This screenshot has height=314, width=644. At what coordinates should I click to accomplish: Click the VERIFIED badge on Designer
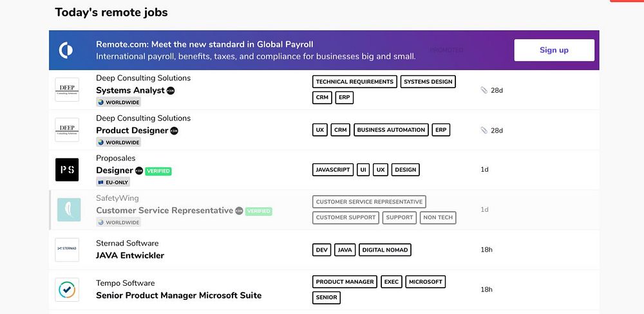158,171
